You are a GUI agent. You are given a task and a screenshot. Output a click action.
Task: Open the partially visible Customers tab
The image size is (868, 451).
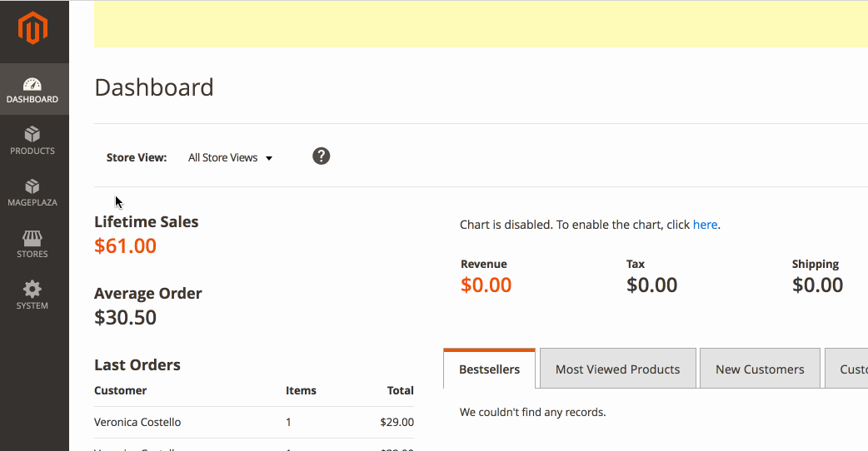click(x=846, y=369)
